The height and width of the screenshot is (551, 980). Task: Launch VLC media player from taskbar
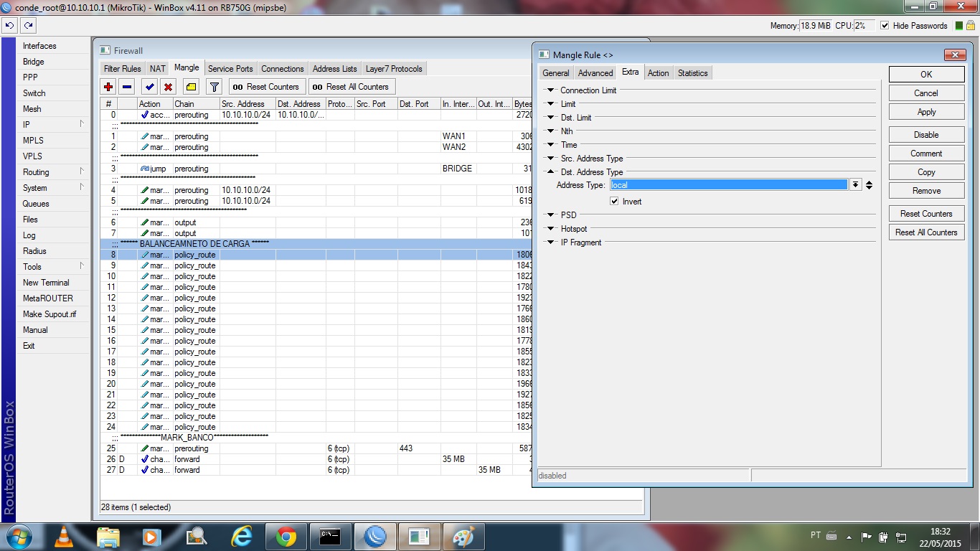pyautogui.click(x=64, y=537)
